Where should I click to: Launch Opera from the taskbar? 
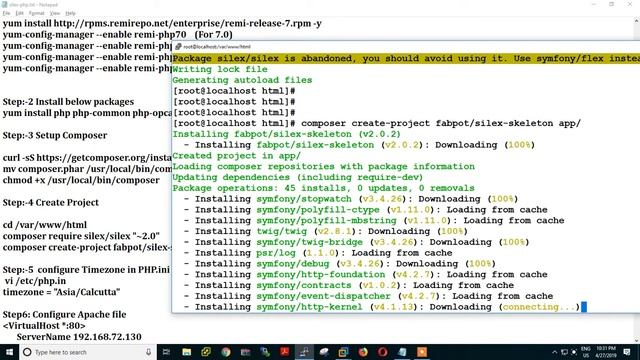[x=382, y=352]
